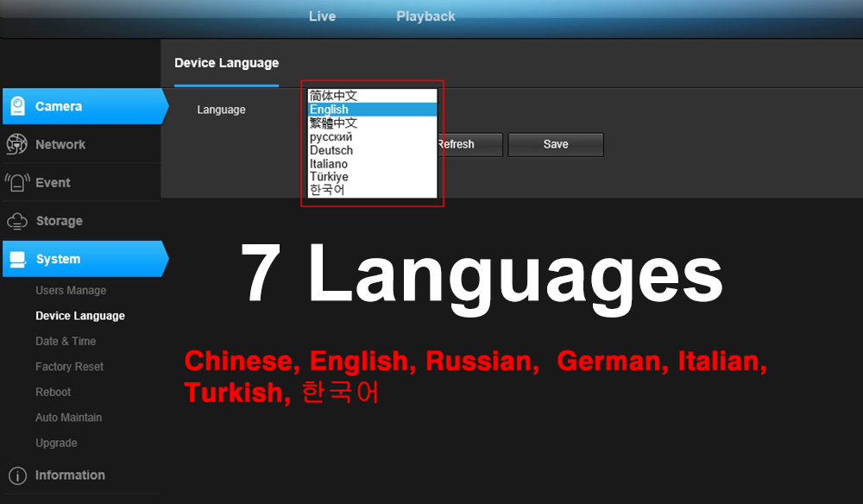Screen dimensions: 863x504
Task: Click the System monitor icon
Action: pyautogui.click(x=17, y=259)
